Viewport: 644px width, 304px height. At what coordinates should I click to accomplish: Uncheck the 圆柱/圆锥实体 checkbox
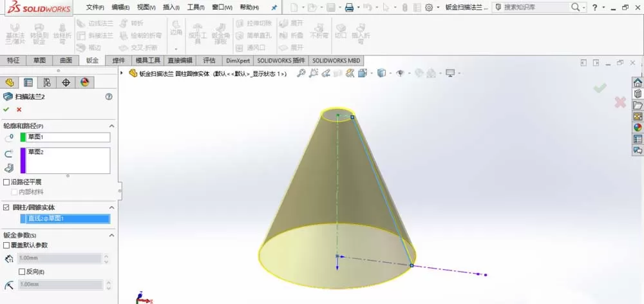(6, 207)
